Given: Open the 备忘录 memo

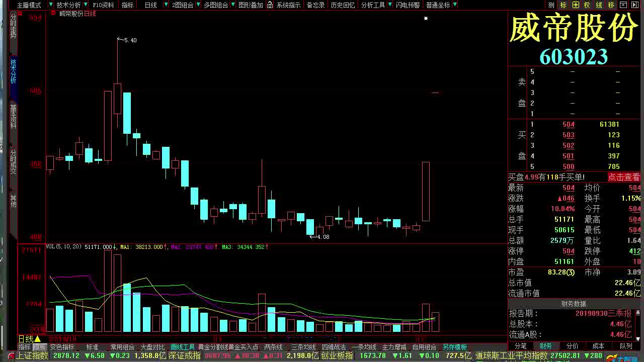Looking at the screenshot, I should pos(315,5).
